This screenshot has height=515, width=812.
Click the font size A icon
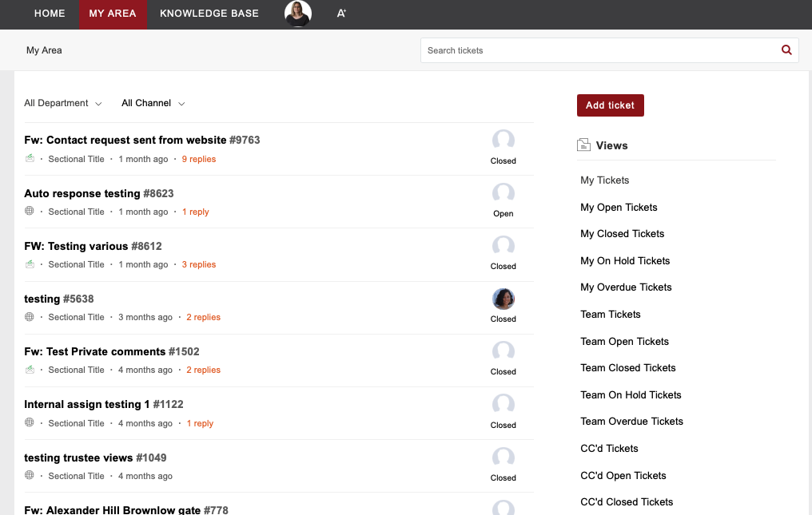coord(341,14)
